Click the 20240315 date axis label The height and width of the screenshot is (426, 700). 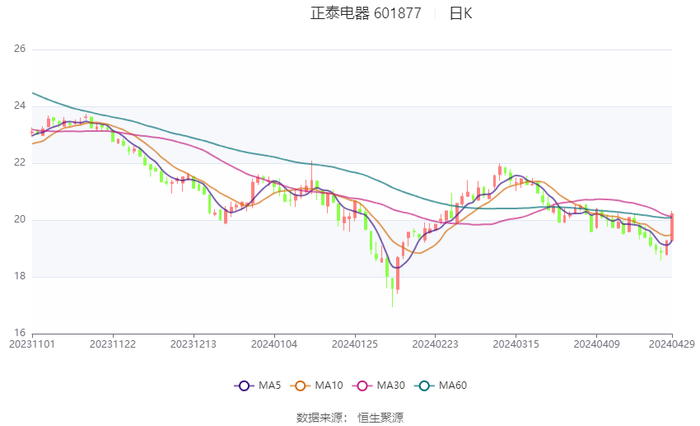click(515, 343)
